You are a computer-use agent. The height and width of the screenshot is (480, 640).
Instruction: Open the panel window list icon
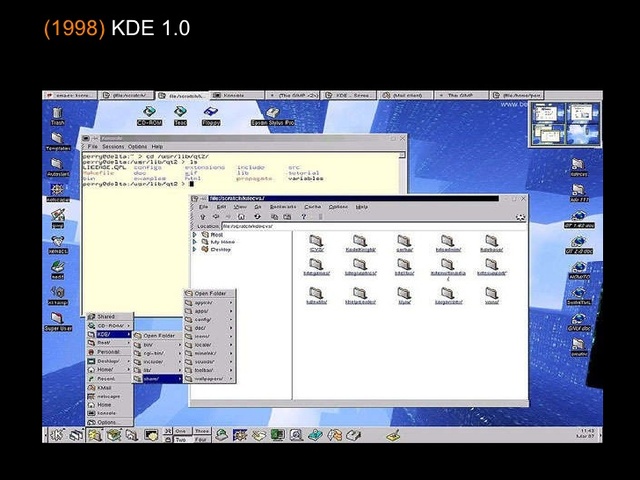76,435
